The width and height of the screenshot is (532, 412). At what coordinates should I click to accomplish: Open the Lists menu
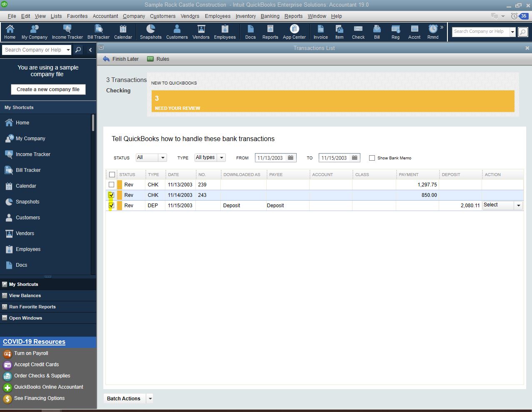click(56, 16)
